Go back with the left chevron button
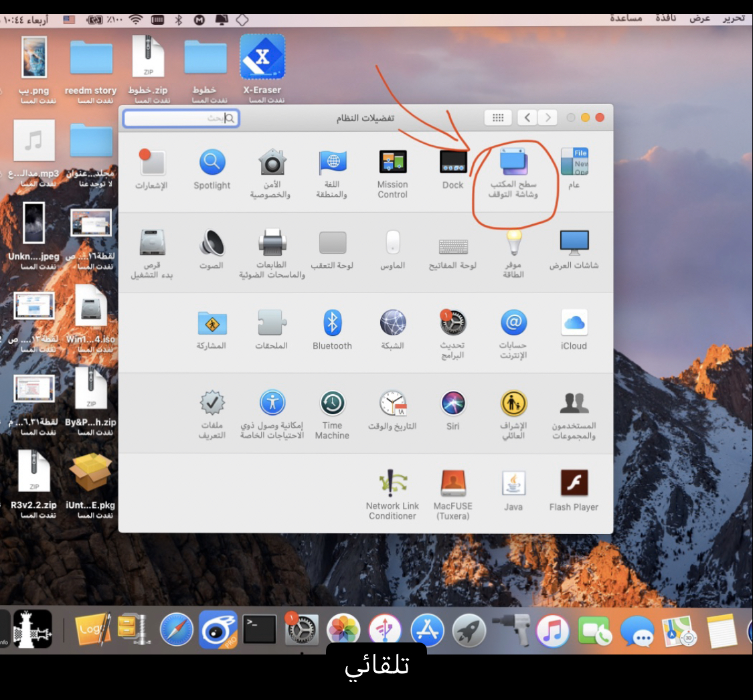The height and width of the screenshot is (700, 753). point(527,118)
